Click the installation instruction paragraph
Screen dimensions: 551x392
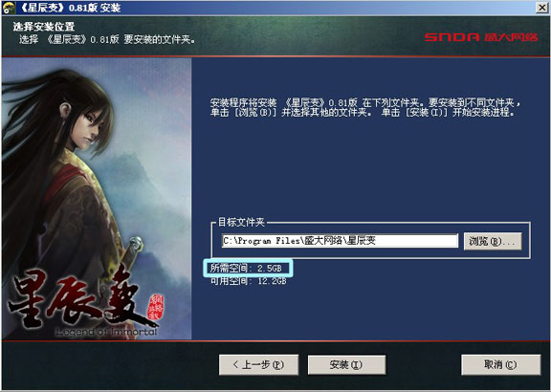tap(365, 108)
